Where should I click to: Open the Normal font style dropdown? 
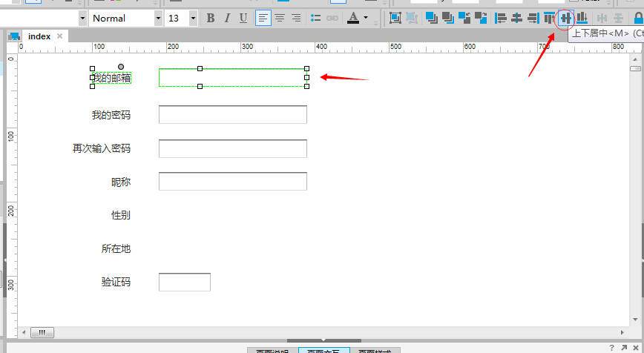click(158, 18)
